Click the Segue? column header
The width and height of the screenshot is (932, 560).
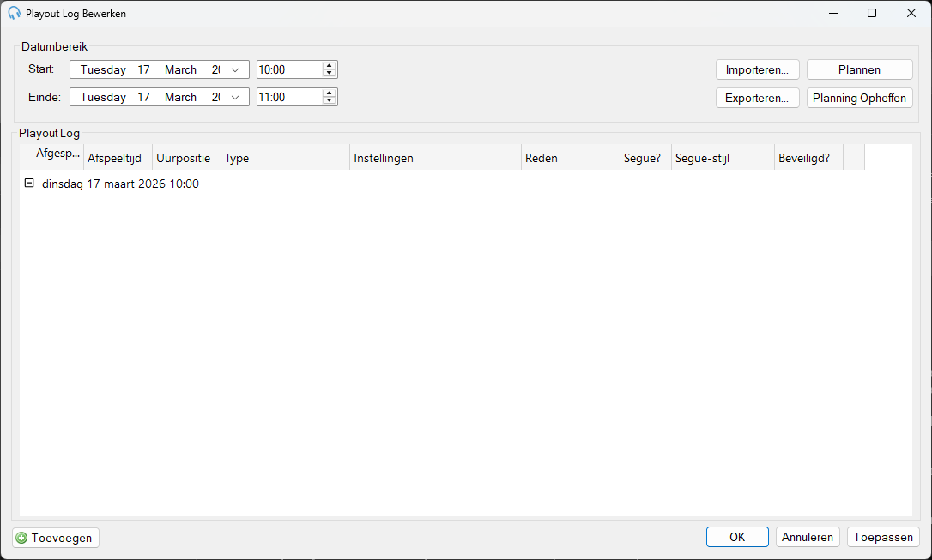[645, 158]
